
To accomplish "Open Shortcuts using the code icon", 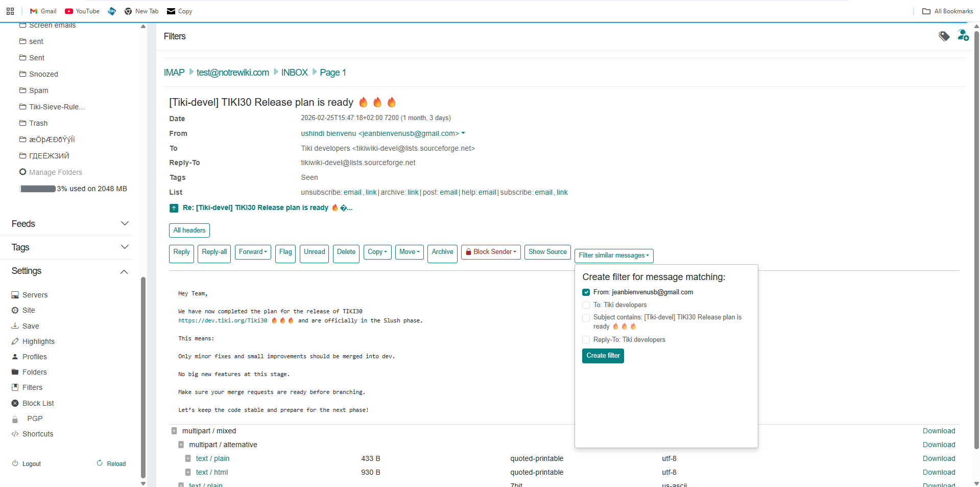I will pyautogui.click(x=15, y=434).
